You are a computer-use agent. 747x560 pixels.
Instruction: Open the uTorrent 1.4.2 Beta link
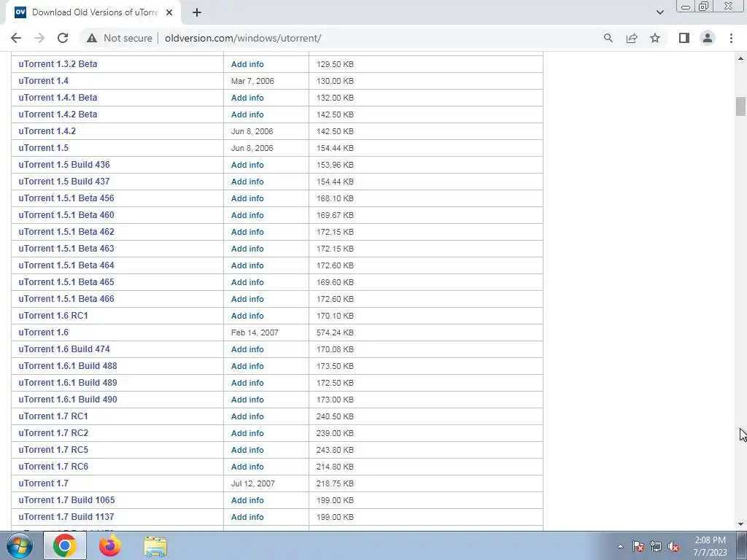(58, 114)
